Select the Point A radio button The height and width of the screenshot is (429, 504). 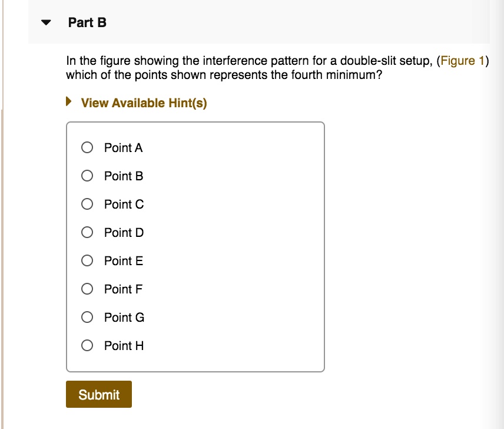[x=87, y=147]
